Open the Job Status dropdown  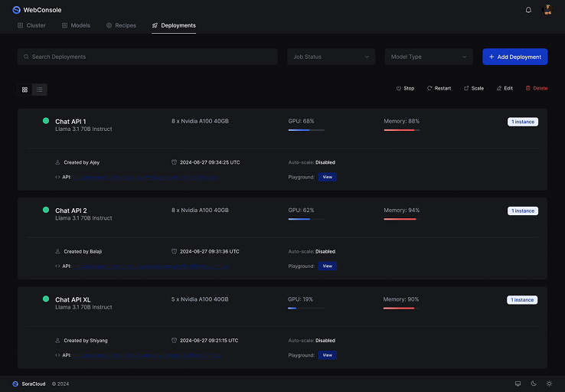click(331, 57)
